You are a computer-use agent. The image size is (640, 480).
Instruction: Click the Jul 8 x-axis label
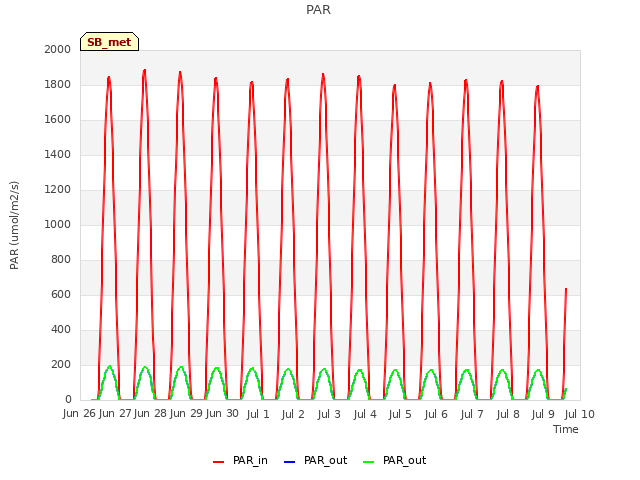[x=508, y=415]
